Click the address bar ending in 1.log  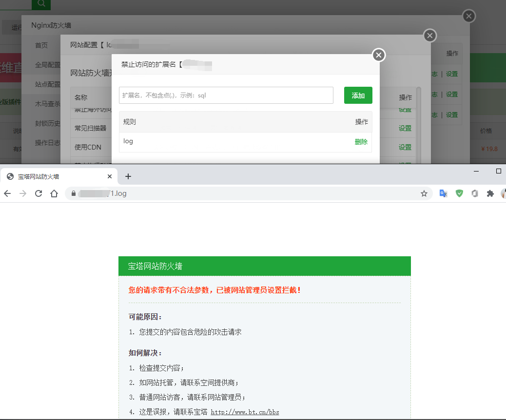pos(249,193)
